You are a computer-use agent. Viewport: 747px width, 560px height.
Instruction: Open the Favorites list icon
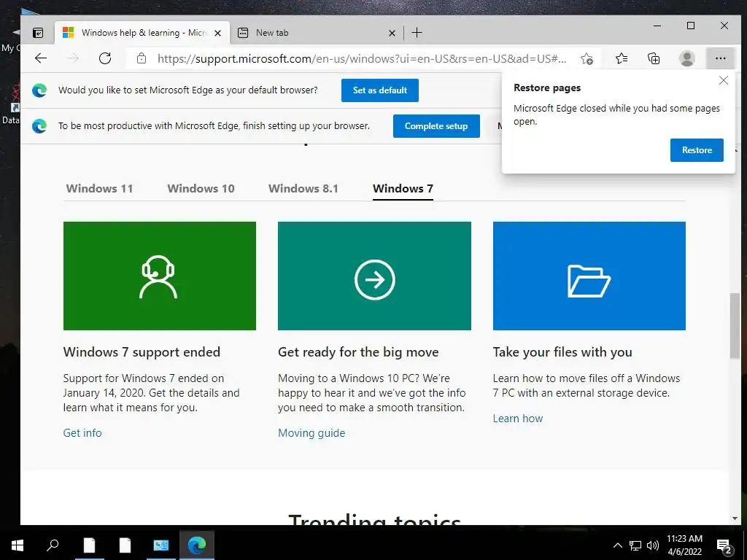point(622,58)
